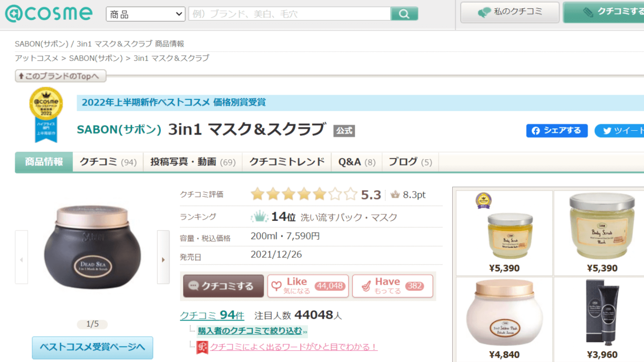
Task: Open the 商品 search category dropdown
Action: click(145, 13)
